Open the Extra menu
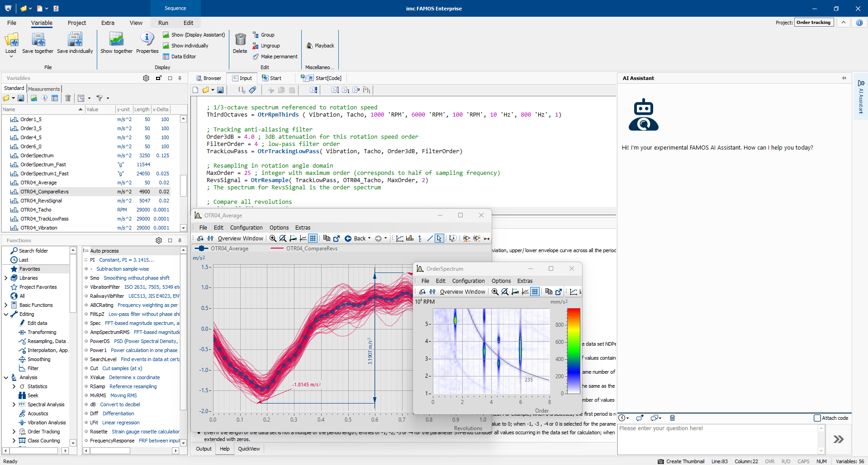Screen dimensions: 868x465 108,23
